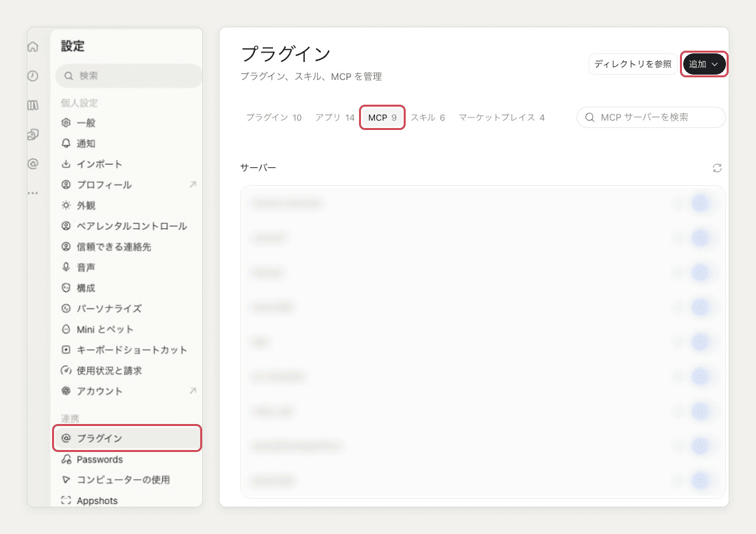Open the マーケットプレイス 4 tab
The height and width of the screenshot is (534, 756).
501,117
